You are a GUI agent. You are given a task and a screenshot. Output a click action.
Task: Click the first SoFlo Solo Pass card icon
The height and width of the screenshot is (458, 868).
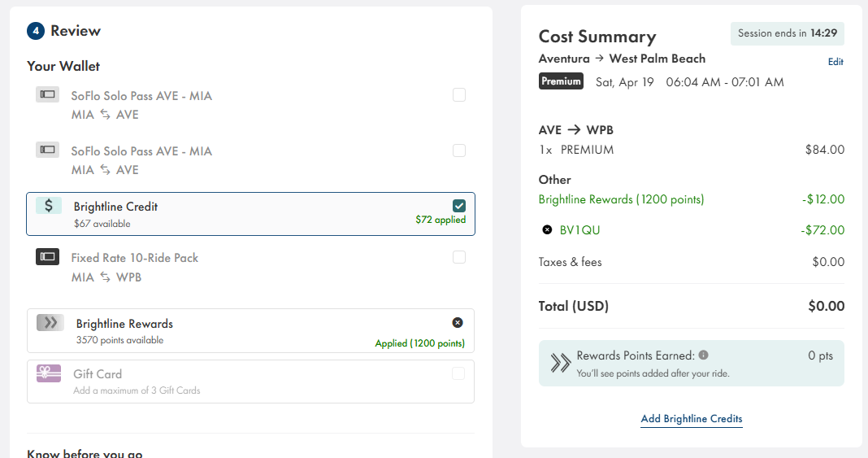tap(47, 95)
